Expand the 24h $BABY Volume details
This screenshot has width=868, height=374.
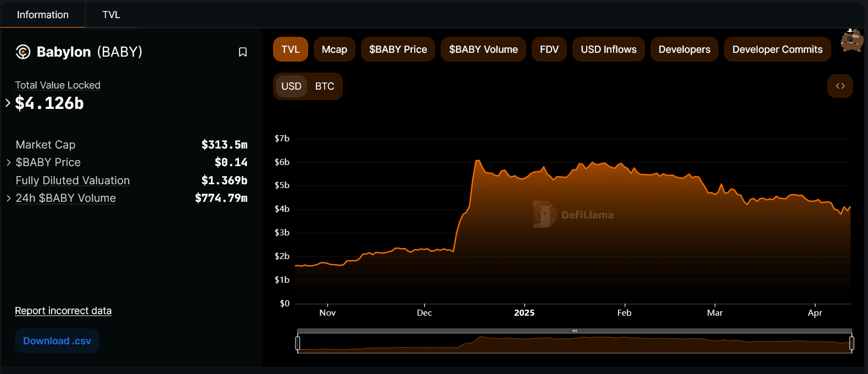click(8, 198)
